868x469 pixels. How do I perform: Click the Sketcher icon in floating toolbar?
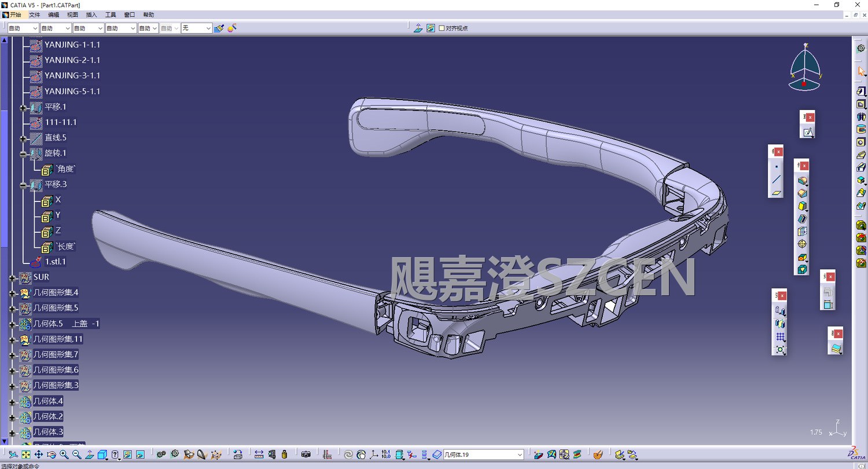pos(808,132)
